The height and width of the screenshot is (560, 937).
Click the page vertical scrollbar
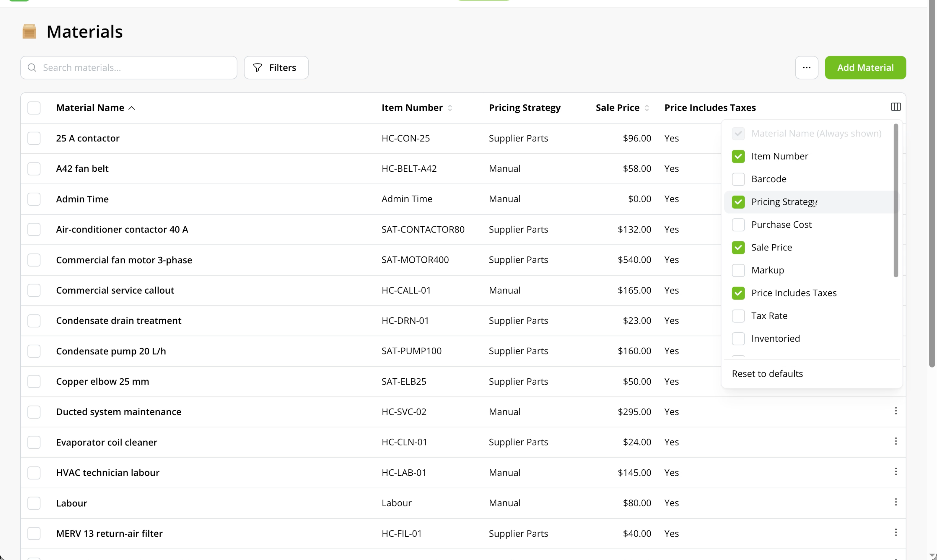[x=932, y=183]
